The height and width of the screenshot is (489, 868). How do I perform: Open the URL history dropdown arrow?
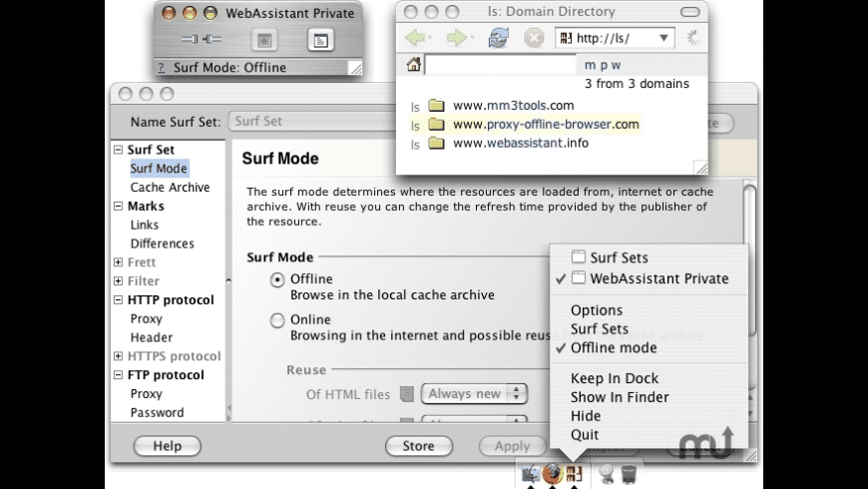pyautogui.click(x=663, y=38)
